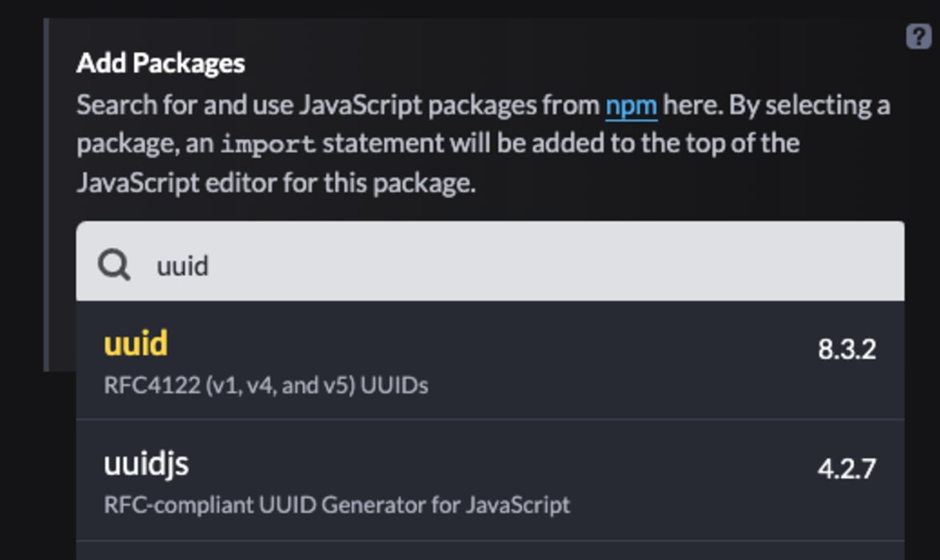The image size is (940, 560).
Task: Click the "RFC-compliant UUID Generator for JavaScript" description
Action: (337, 506)
